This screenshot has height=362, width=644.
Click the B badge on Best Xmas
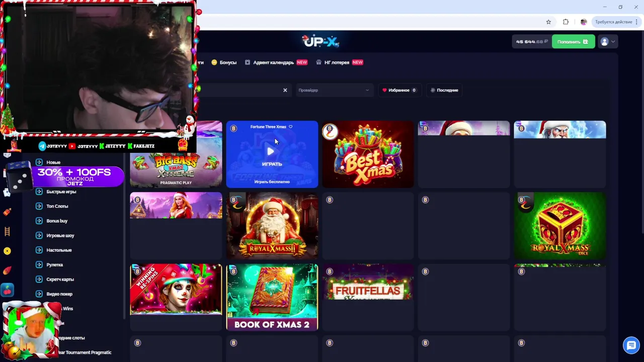click(x=330, y=129)
